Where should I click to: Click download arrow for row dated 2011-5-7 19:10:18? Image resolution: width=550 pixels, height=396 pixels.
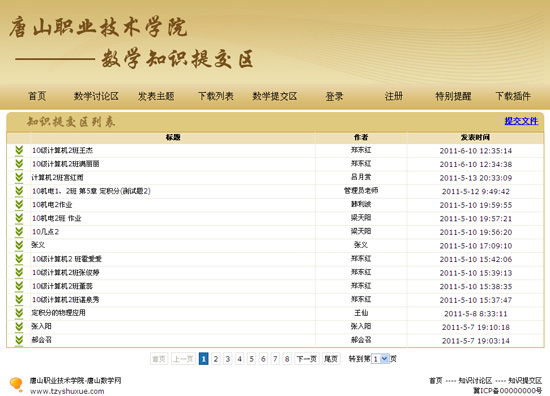(x=19, y=327)
